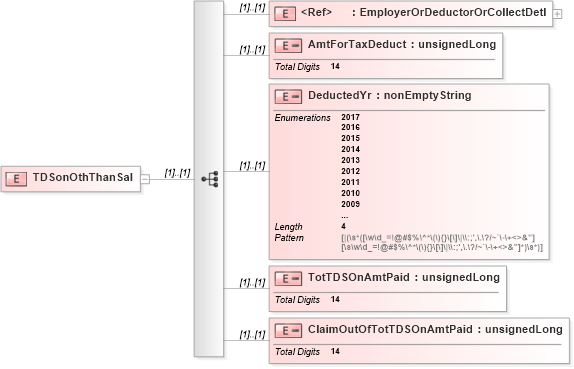Collapse the TDSonOthThanSal node with minus box
574x369 pixels.
point(145,179)
